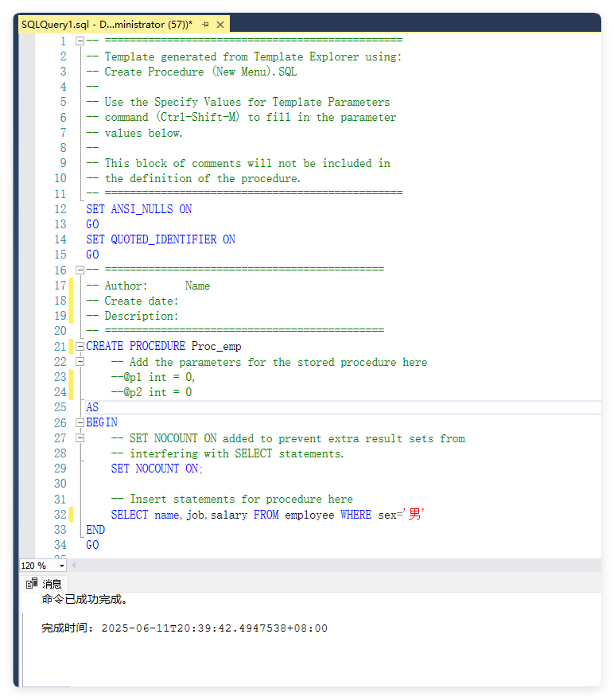
Task: Collapse the NOCOUNT comment at line 27
Action: [x=80, y=438]
